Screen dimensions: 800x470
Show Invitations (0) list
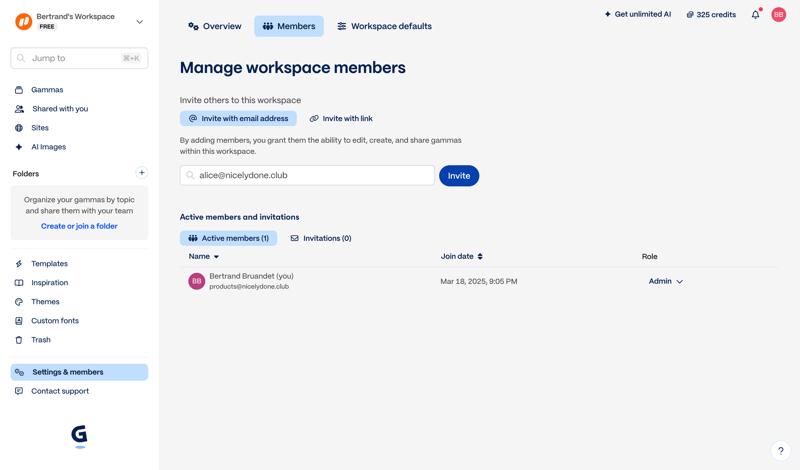click(x=321, y=238)
